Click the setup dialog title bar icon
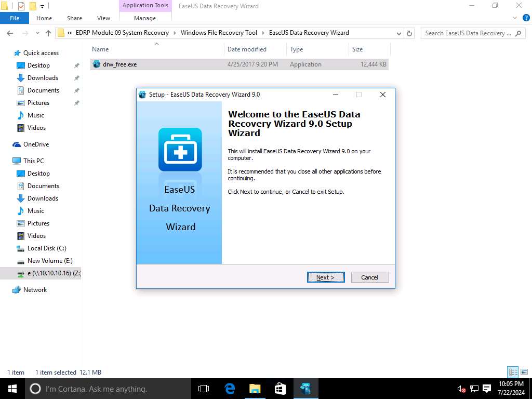532x399 pixels. (143, 95)
